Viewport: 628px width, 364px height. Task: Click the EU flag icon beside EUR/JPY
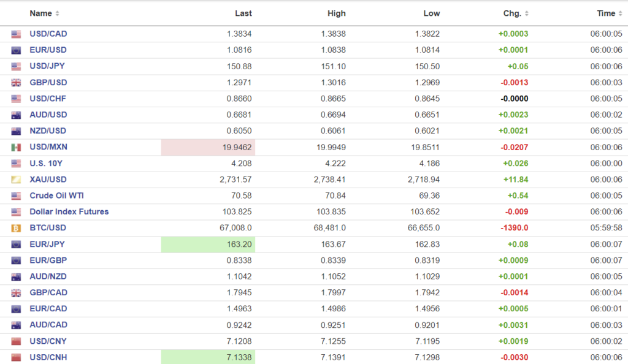coord(16,245)
